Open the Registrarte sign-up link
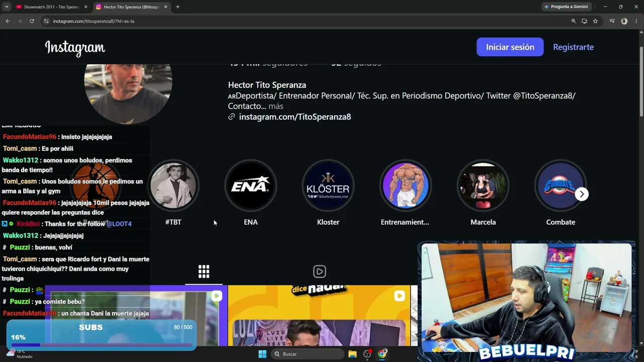The image size is (644, 362). 574,47
